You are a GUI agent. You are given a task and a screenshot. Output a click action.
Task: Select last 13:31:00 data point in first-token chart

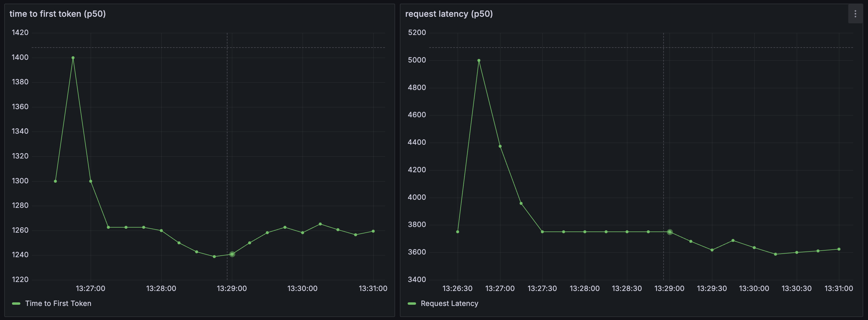(x=373, y=231)
